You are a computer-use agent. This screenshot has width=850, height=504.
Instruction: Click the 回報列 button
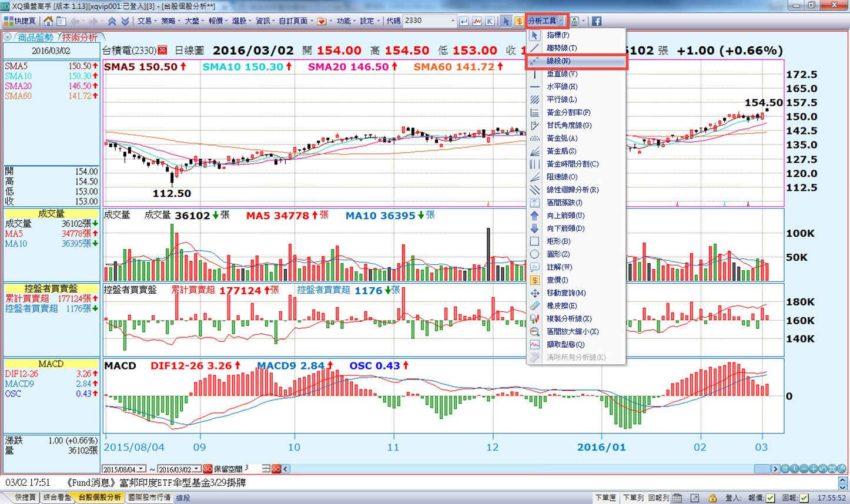(658, 498)
